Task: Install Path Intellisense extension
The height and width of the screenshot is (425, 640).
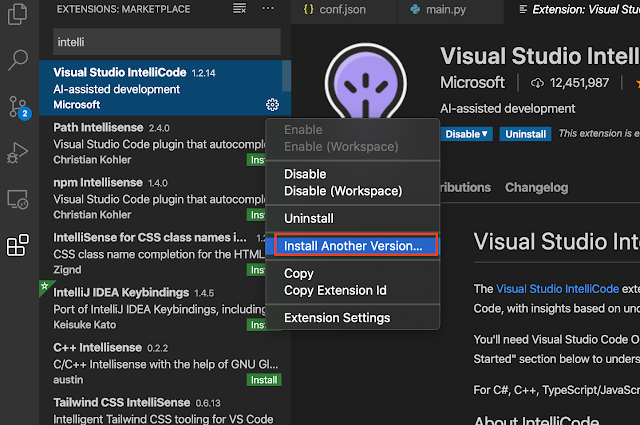Action: coord(256,160)
